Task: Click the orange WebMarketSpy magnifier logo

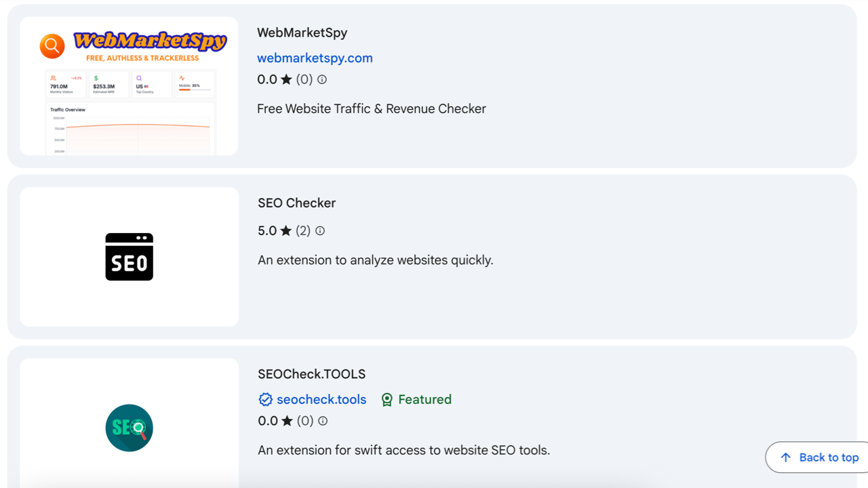Action: click(x=52, y=45)
